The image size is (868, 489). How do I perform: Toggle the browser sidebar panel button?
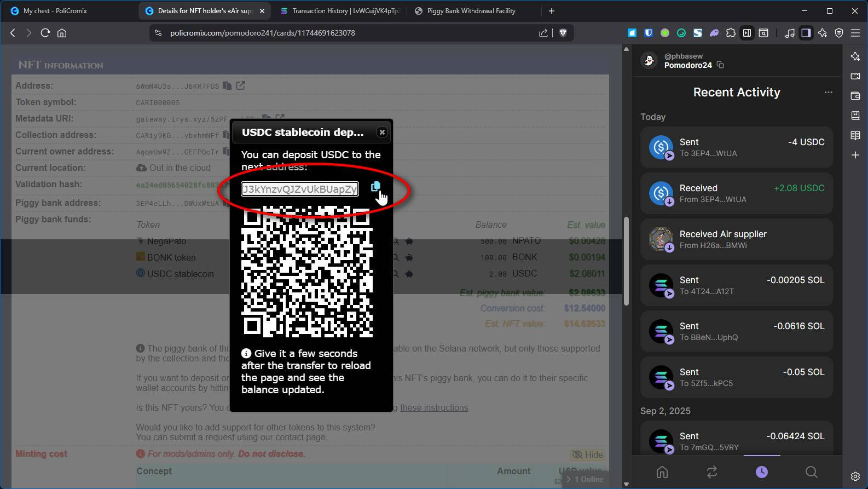[806, 33]
